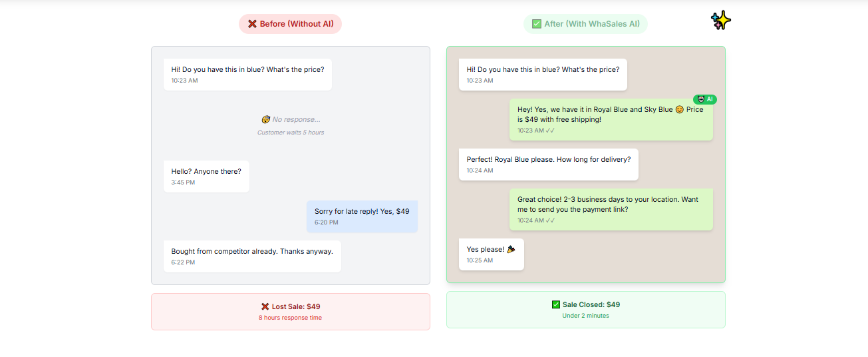The height and width of the screenshot is (357, 868).
Task: Click 'Bought from competitor already' message
Action: (252, 256)
